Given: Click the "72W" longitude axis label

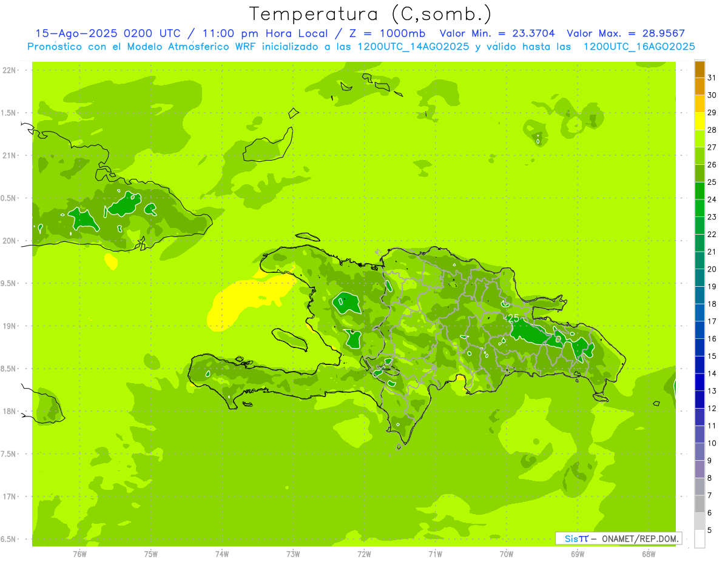Looking at the screenshot, I should click(364, 554).
